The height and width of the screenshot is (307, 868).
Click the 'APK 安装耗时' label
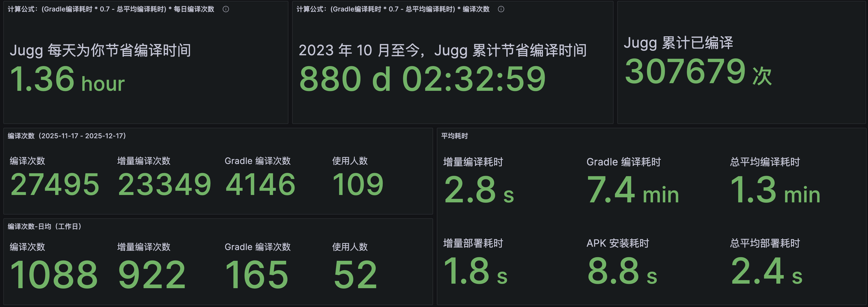coord(618,243)
